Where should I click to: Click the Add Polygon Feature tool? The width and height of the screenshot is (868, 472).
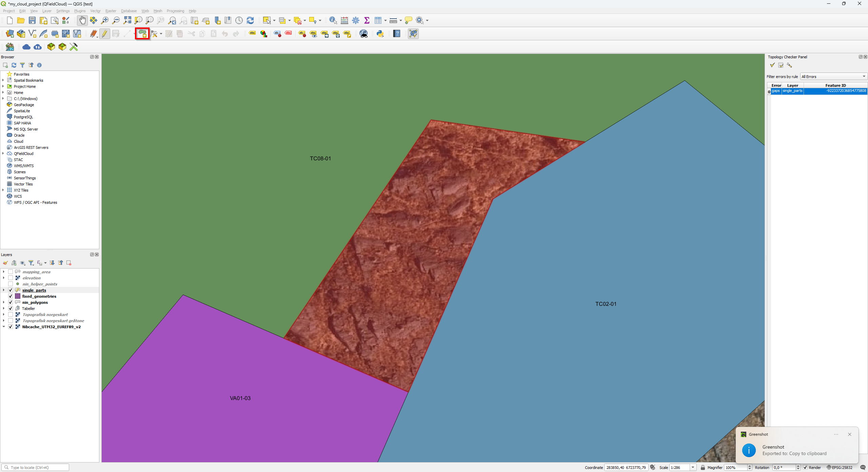[x=142, y=34]
